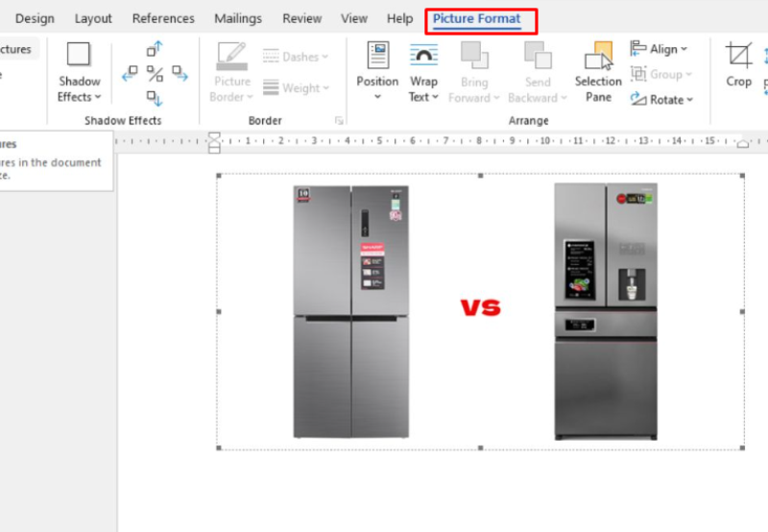Click the top-middle image resize handle
This screenshot has width=768, height=532.
tap(481, 176)
